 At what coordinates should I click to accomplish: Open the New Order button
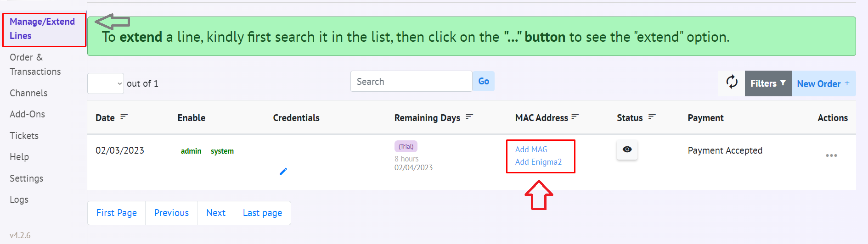[x=823, y=83]
